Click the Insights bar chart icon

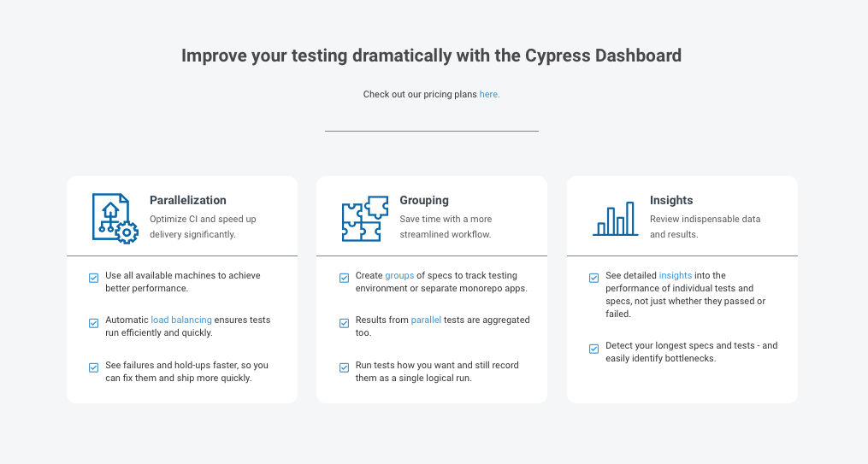click(x=615, y=219)
